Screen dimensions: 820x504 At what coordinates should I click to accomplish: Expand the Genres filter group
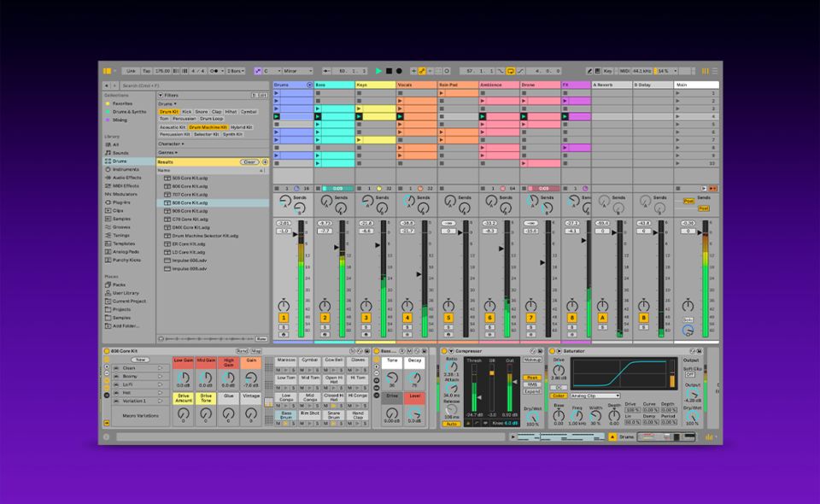[x=169, y=152]
